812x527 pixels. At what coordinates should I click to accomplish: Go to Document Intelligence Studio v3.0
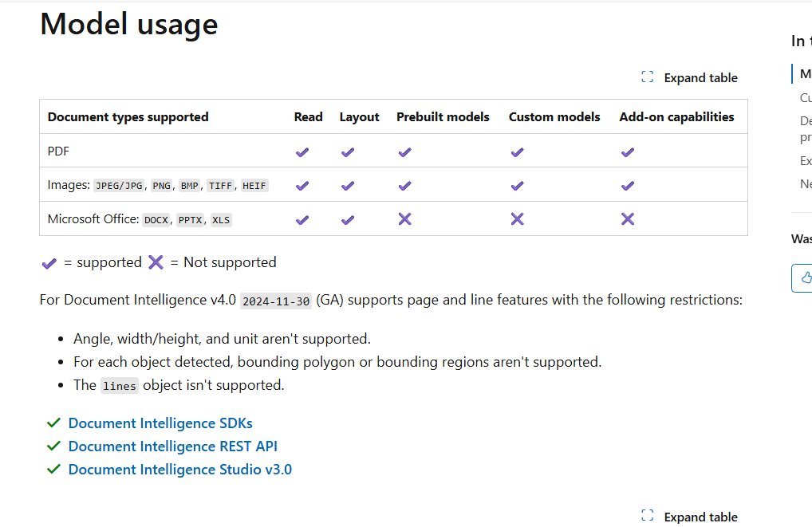(180, 470)
